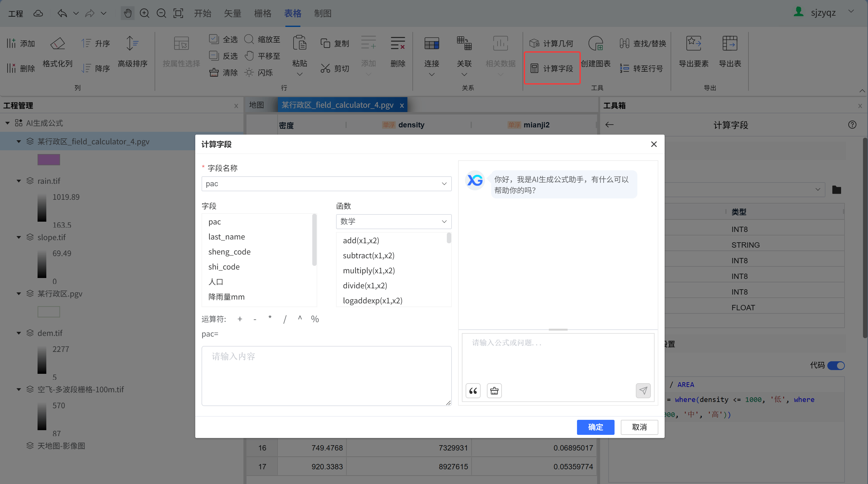The width and height of the screenshot is (868, 484).
Task: Click the 反选 checkbox icon
Action: [214, 56]
